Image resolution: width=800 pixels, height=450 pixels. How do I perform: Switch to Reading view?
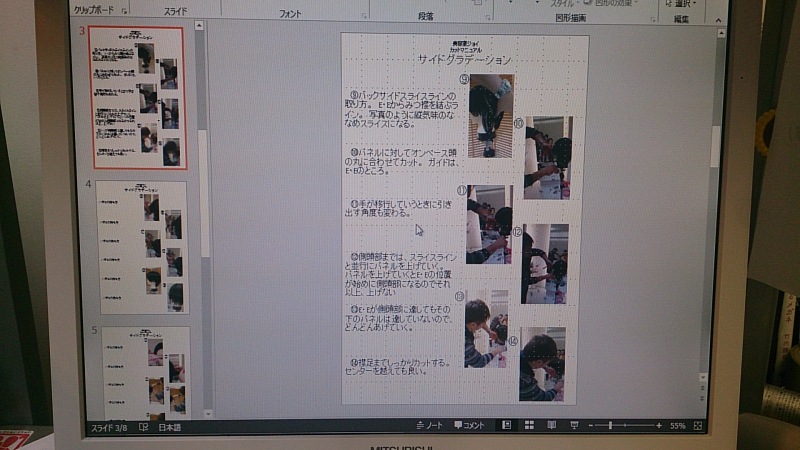click(x=551, y=425)
